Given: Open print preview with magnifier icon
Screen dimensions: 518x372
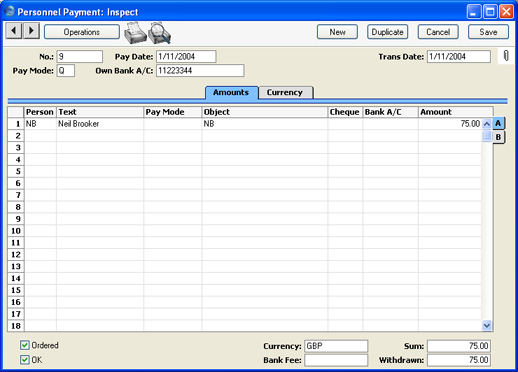Looking at the screenshot, I should 160,32.
